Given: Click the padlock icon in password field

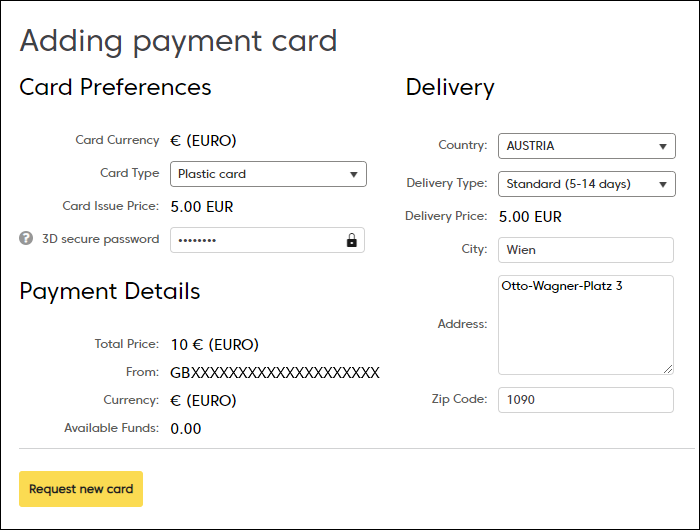Looking at the screenshot, I should tap(352, 240).
